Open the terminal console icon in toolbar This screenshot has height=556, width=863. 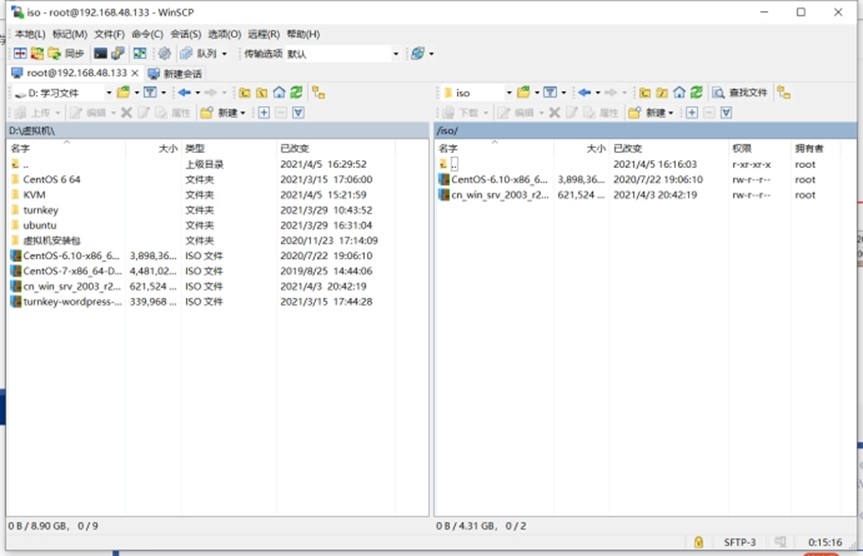coord(100,53)
